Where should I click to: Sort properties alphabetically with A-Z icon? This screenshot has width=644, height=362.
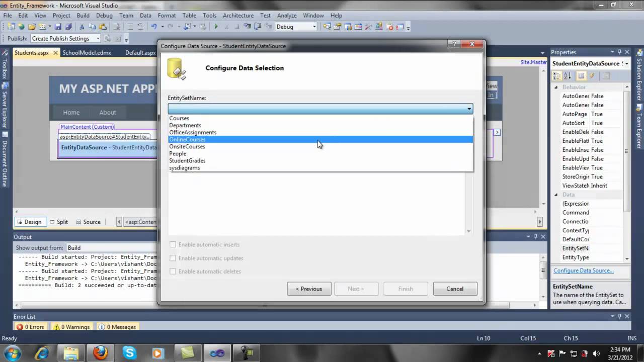568,76
